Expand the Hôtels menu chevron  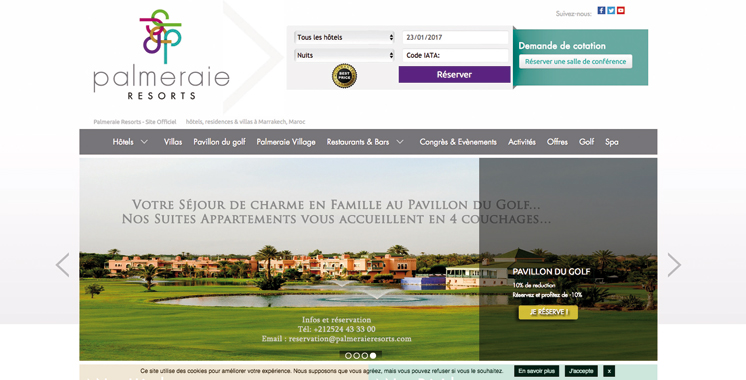tap(144, 142)
